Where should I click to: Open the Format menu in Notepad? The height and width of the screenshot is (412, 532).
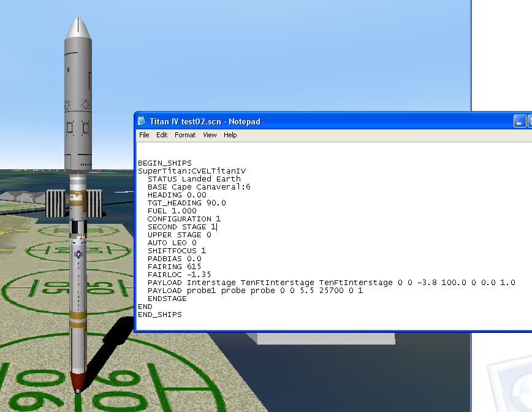pos(185,135)
